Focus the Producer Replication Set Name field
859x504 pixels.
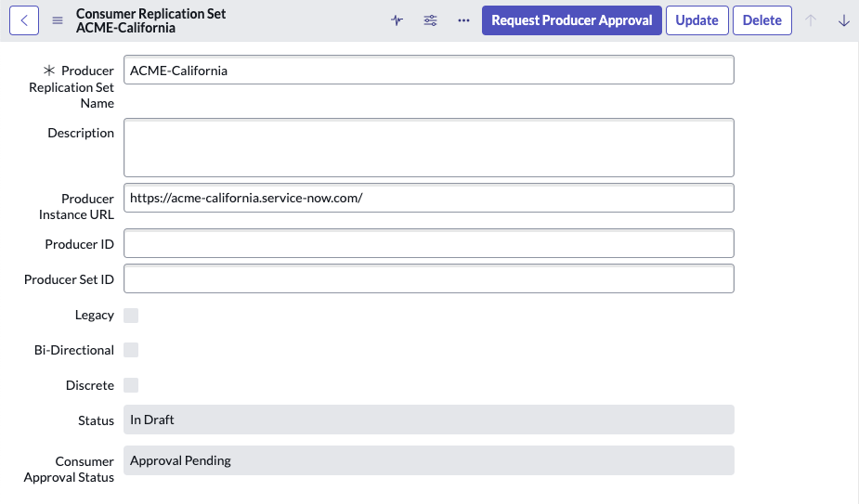[x=429, y=71]
